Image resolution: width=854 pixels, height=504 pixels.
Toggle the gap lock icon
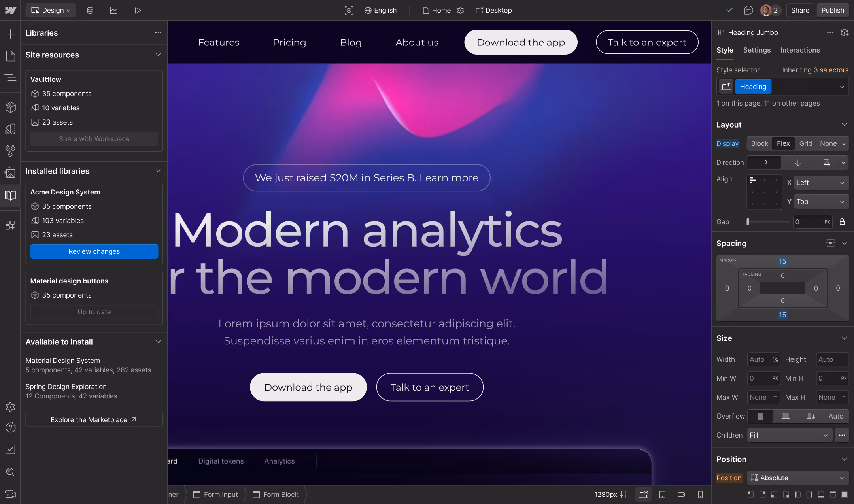842,222
